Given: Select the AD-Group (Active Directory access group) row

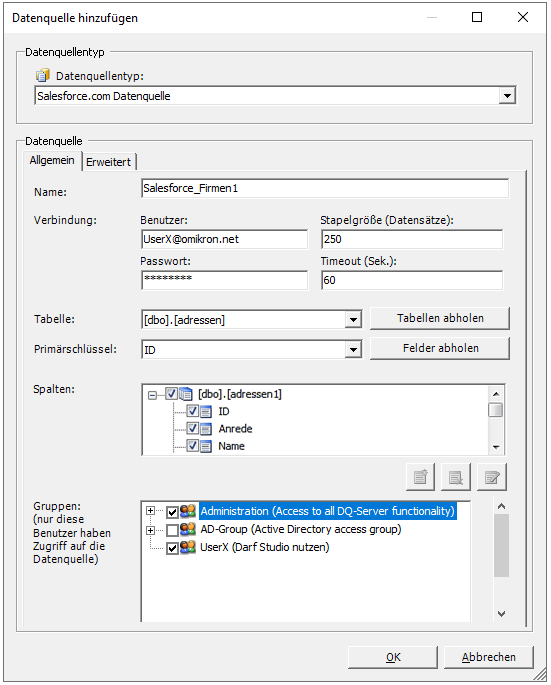Looking at the screenshot, I should [301, 529].
